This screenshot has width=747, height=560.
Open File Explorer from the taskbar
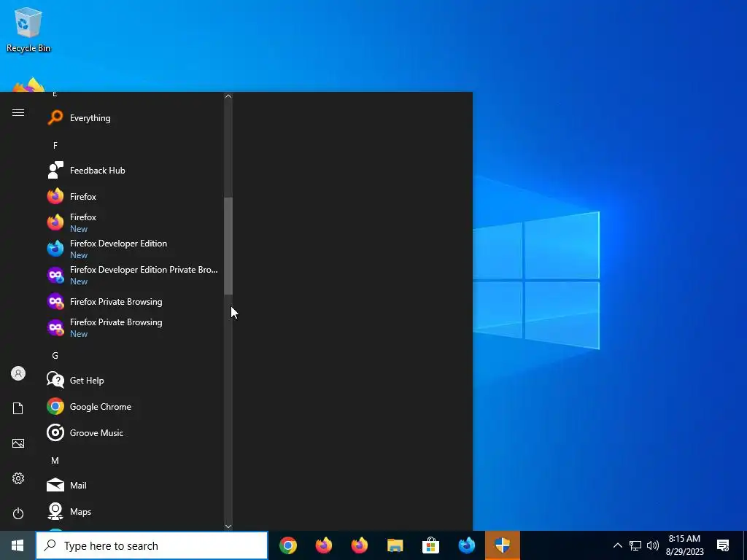[395, 545]
